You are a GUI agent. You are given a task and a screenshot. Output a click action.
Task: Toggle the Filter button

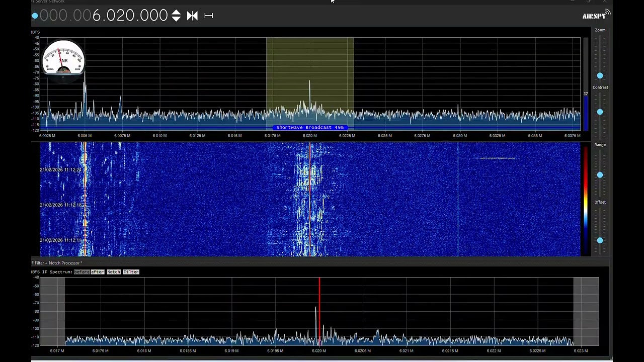pyautogui.click(x=131, y=272)
